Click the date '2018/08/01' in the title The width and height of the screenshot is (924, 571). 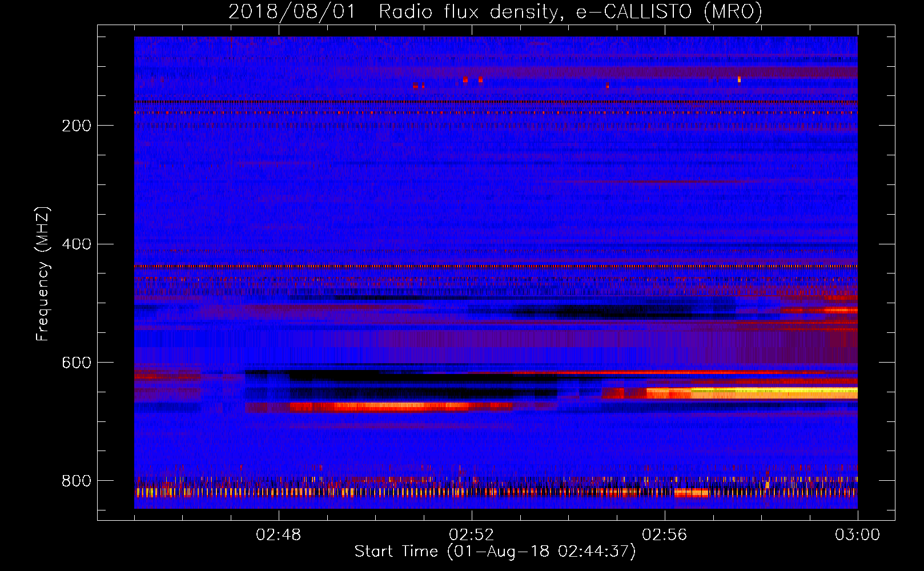pyautogui.click(x=292, y=11)
